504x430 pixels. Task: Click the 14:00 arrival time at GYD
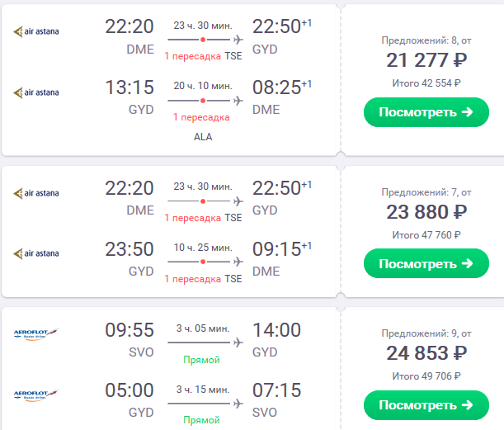tap(276, 330)
